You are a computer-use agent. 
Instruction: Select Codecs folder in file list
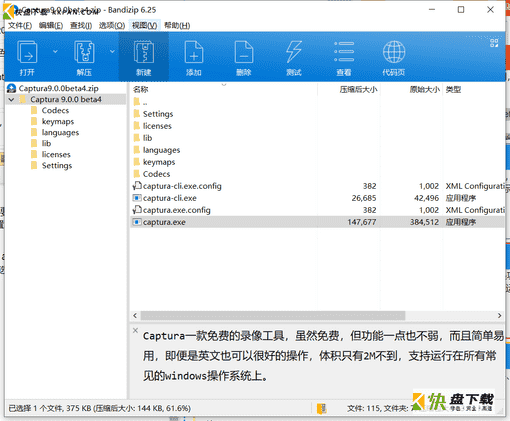(x=156, y=174)
